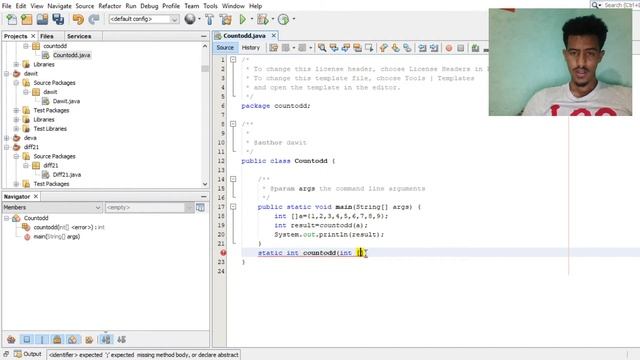Toggle Show Fields filter in Navigator
The height and width of the screenshot is (360, 640).
(27, 340)
